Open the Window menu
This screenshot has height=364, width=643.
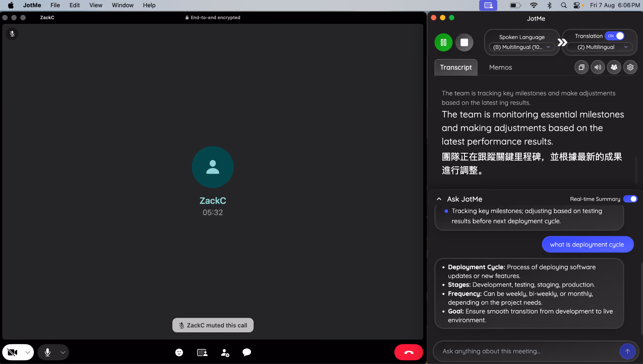click(x=123, y=5)
